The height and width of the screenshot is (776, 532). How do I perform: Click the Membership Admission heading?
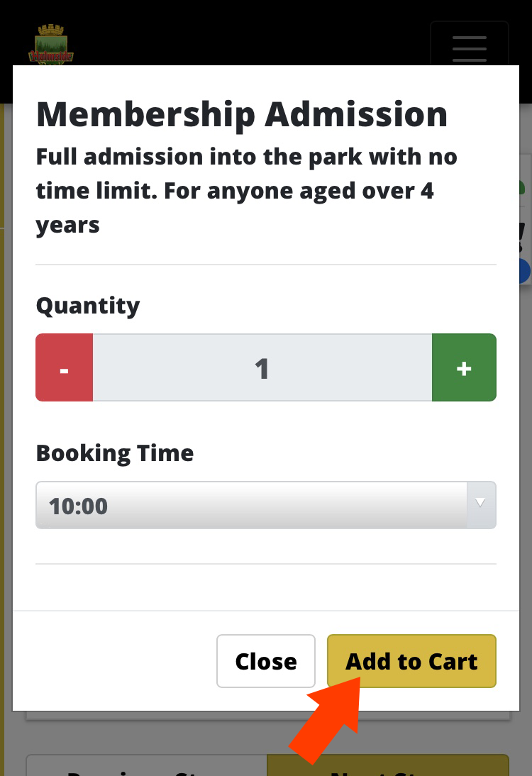242,114
